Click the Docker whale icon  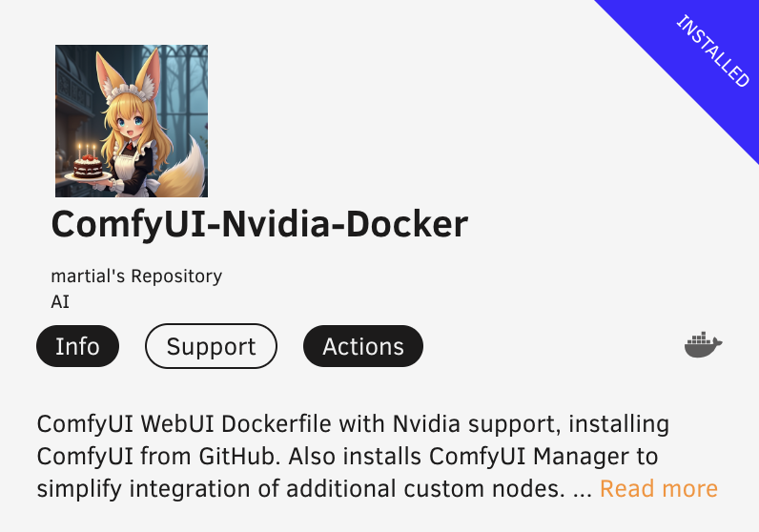click(x=704, y=345)
